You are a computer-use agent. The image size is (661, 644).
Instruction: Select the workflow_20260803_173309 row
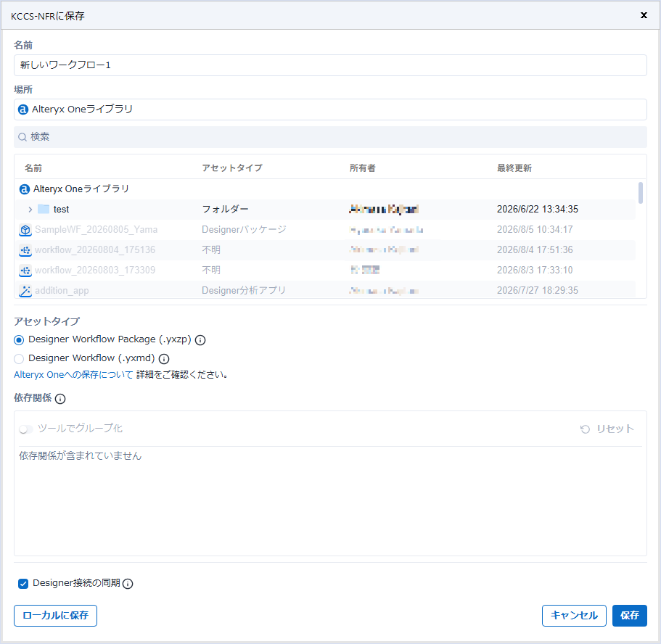tap(327, 271)
